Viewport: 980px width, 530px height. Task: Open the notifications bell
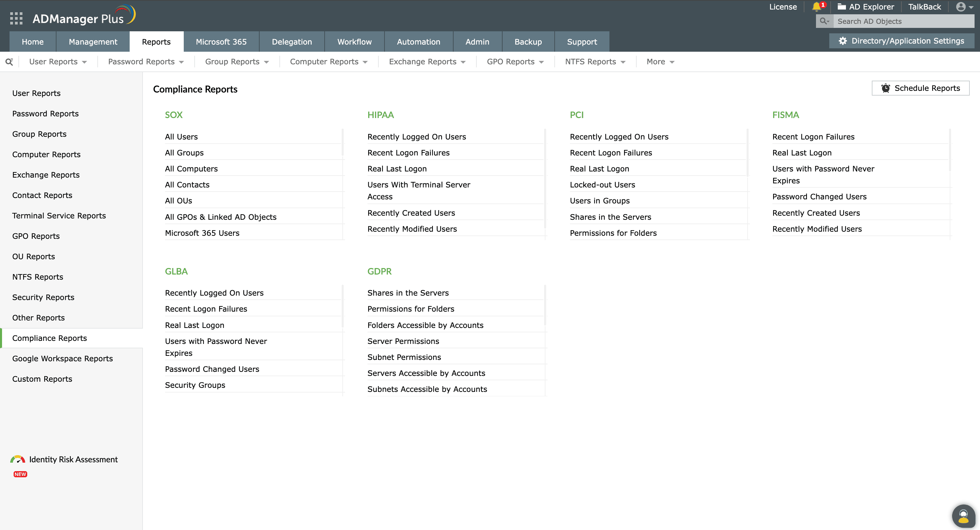817,6
